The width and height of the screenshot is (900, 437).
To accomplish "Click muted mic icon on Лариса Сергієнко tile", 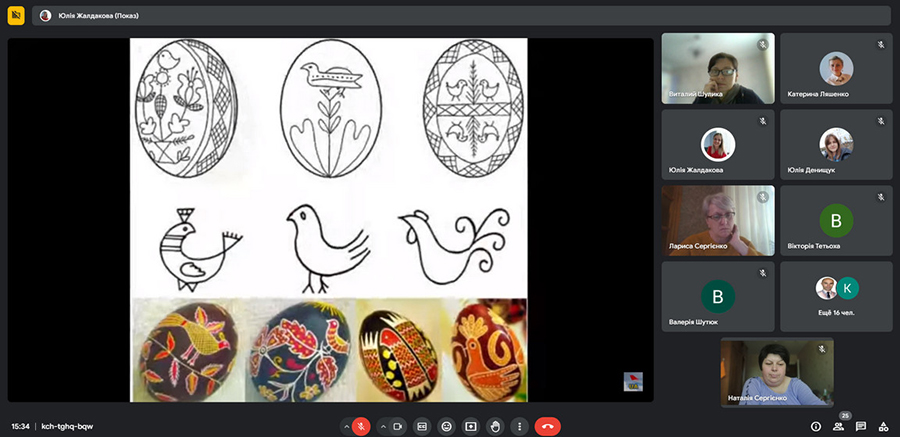I will click(x=763, y=197).
